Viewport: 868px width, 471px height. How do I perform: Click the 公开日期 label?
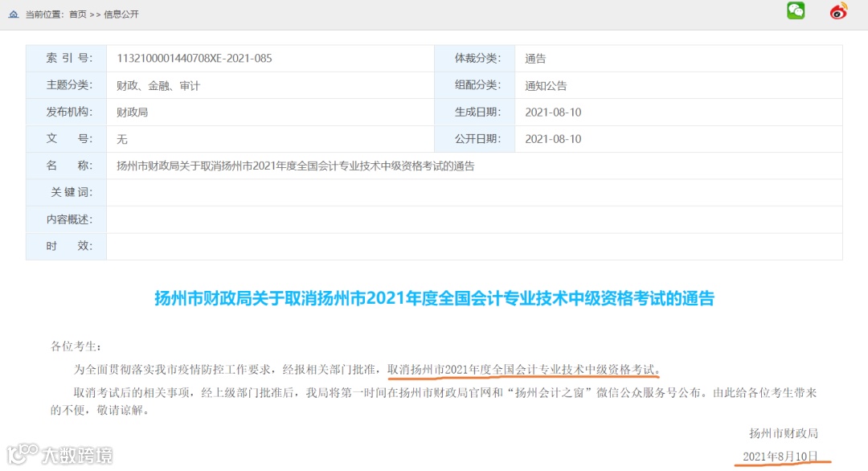coord(477,138)
